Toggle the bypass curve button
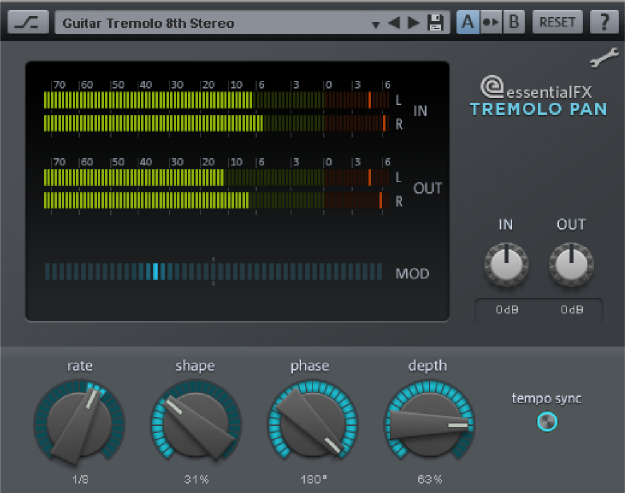This screenshot has height=493, width=625. click(x=28, y=22)
